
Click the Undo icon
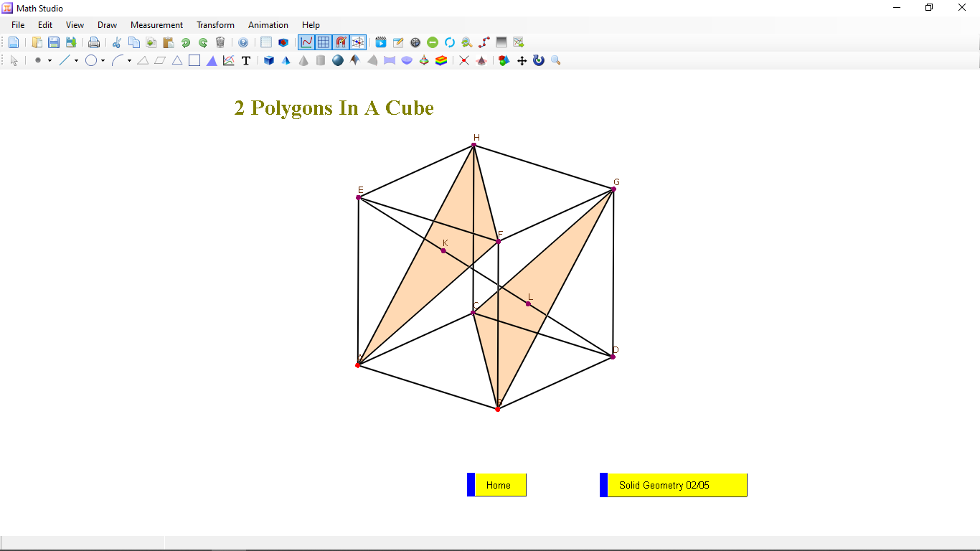[x=187, y=42]
